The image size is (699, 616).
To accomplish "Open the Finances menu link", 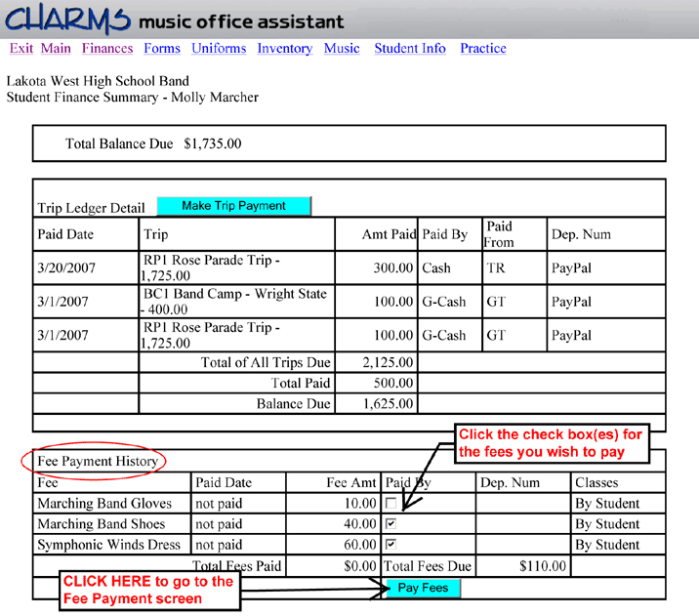I will click(x=107, y=48).
